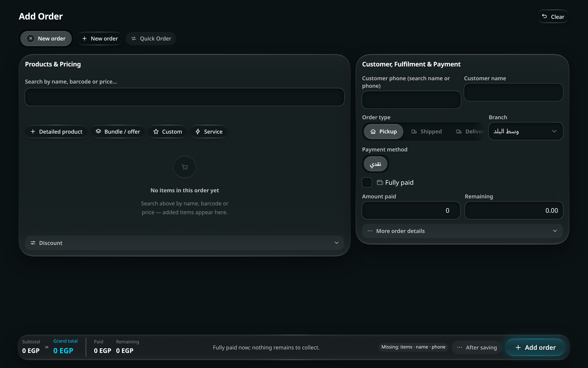Click the Discount sliders icon
The image size is (588, 368).
pos(33,243)
